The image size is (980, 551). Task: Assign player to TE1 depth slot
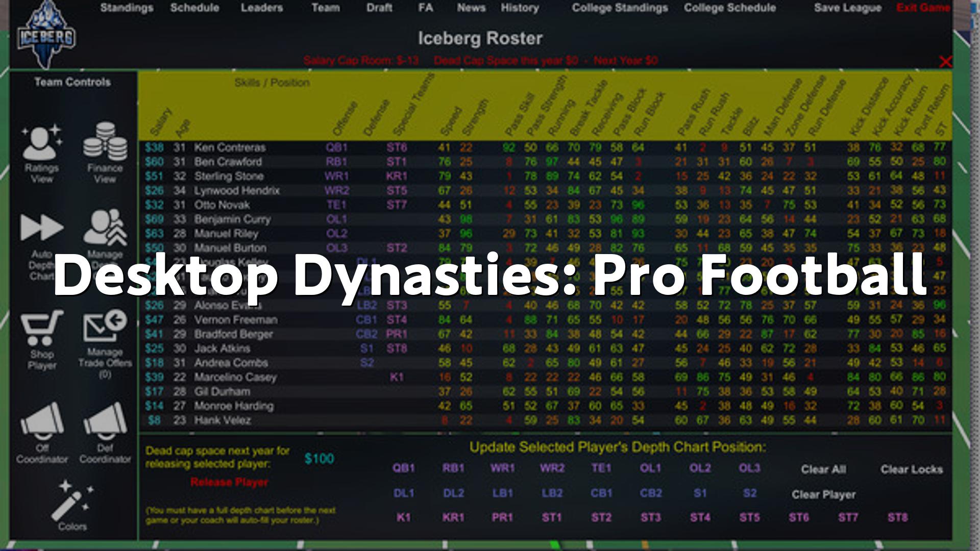(601, 468)
